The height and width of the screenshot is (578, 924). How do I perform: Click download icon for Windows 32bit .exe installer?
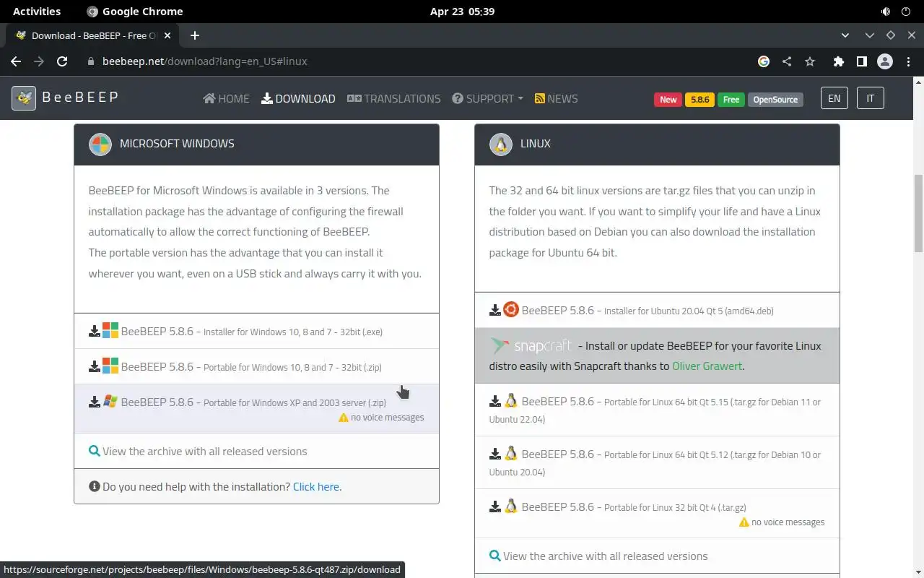tap(95, 331)
